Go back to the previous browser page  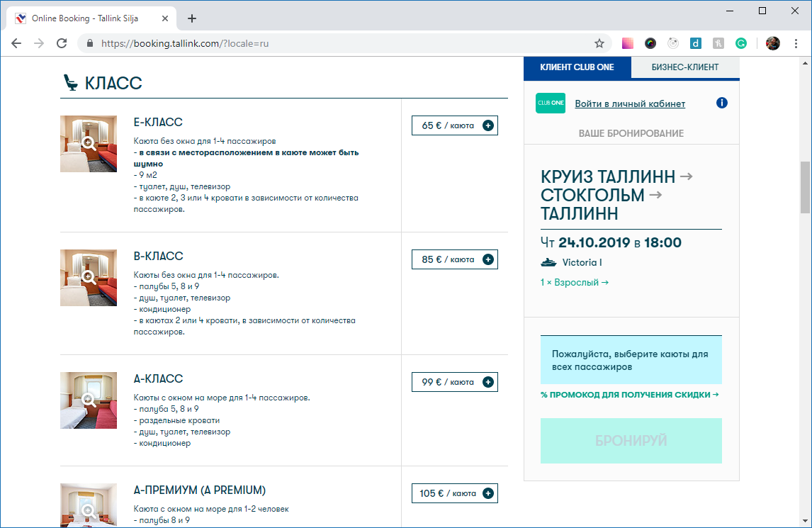[x=16, y=43]
